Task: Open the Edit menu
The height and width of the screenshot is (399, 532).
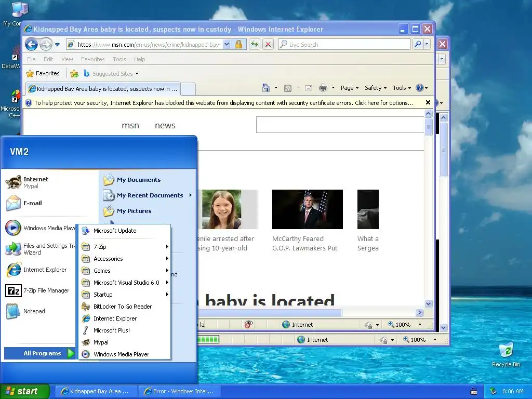Action: tap(48, 59)
